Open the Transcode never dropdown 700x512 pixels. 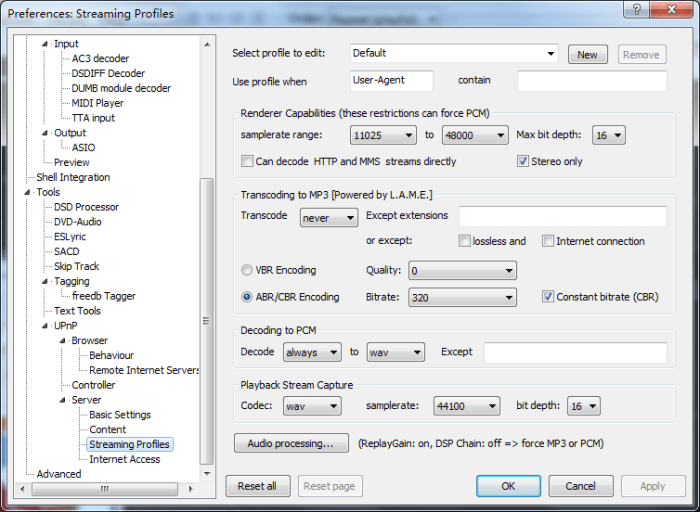[x=329, y=218]
